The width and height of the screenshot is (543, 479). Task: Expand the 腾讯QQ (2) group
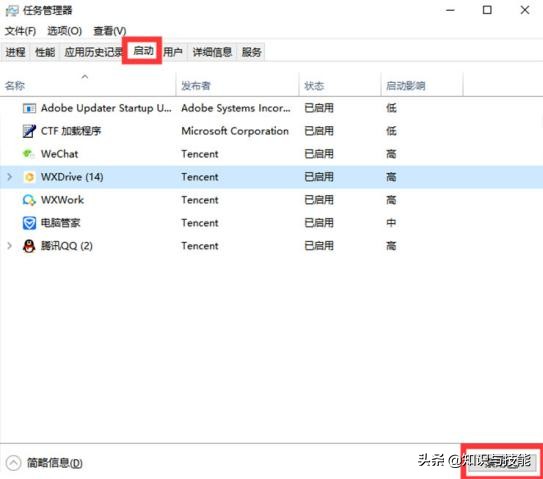coord(9,246)
